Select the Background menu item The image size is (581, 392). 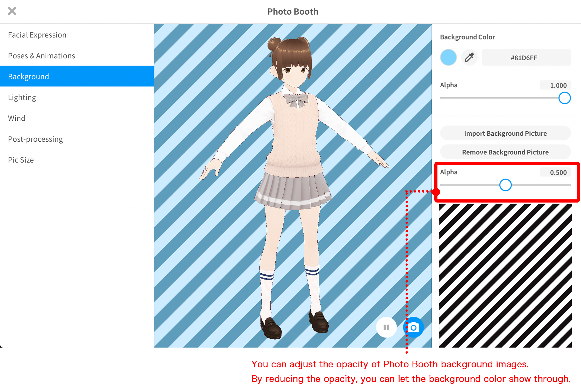[x=77, y=76]
